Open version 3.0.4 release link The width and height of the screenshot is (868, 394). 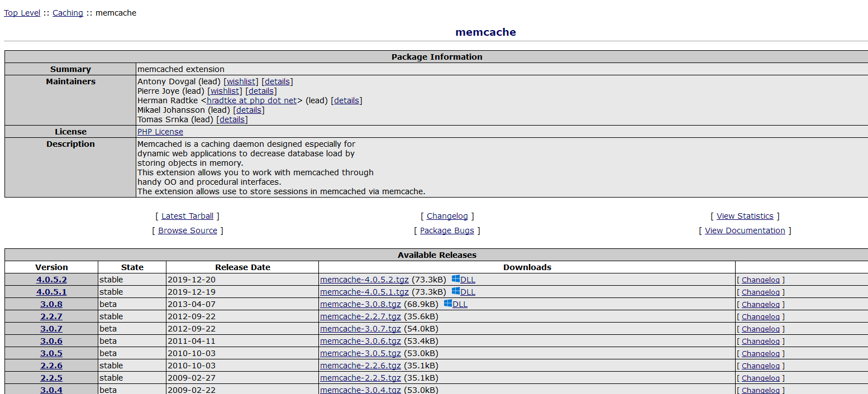[x=51, y=390]
